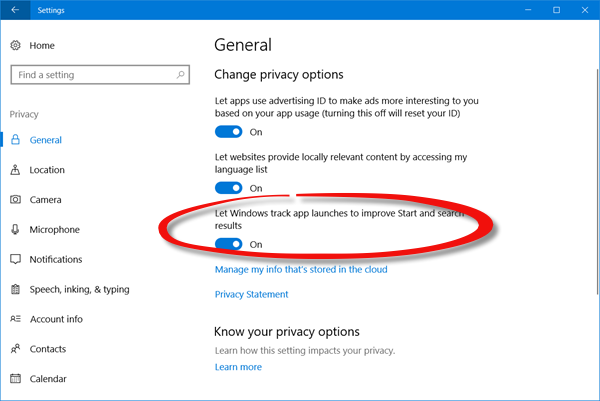Click the Learn more link

(x=238, y=367)
